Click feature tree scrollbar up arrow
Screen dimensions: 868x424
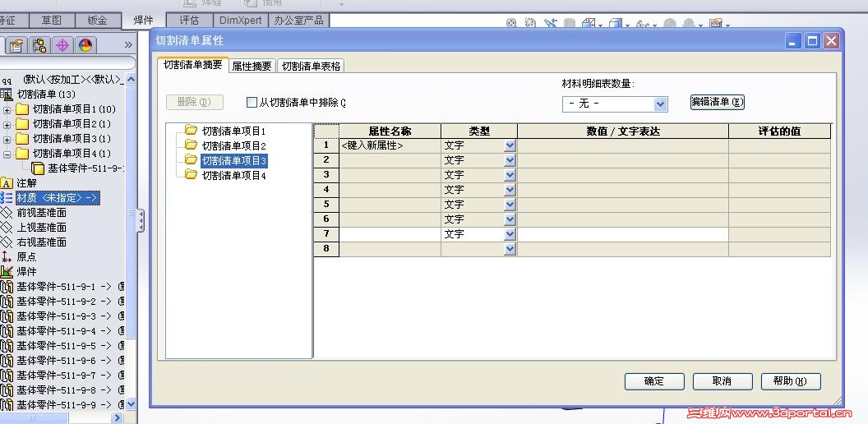point(132,80)
